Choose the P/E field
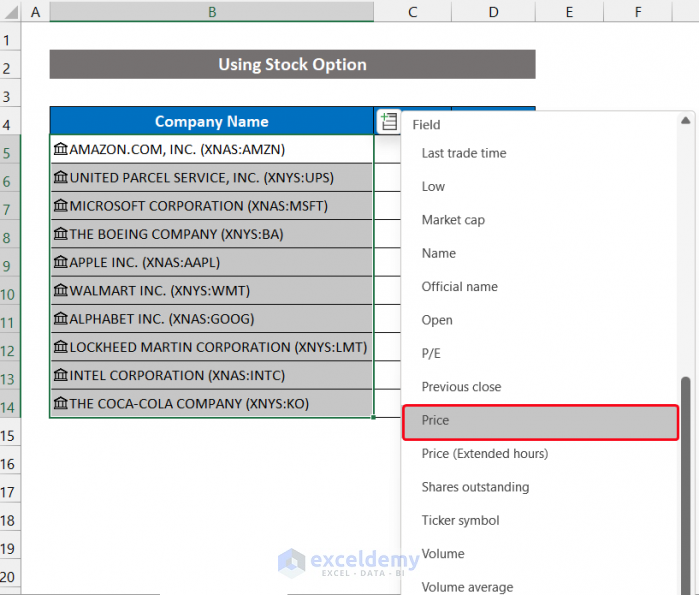This screenshot has width=699, height=595. (x=539, y=354)
